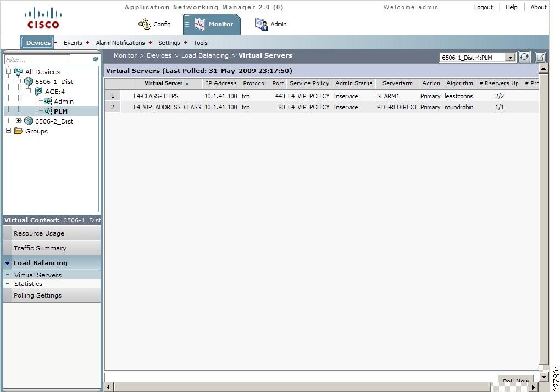Viewport: 560px width, 392px height.
Task: Sort by Protocol column header
Action: coord(254,83)
